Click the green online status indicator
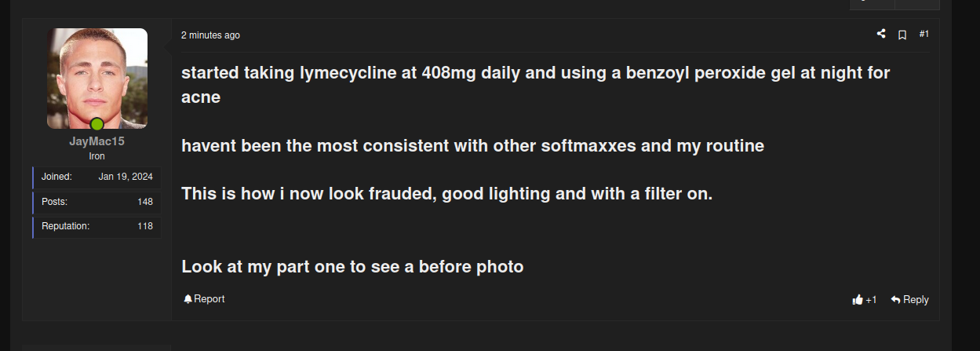The image size is (980, 351). tap(97, 124)
